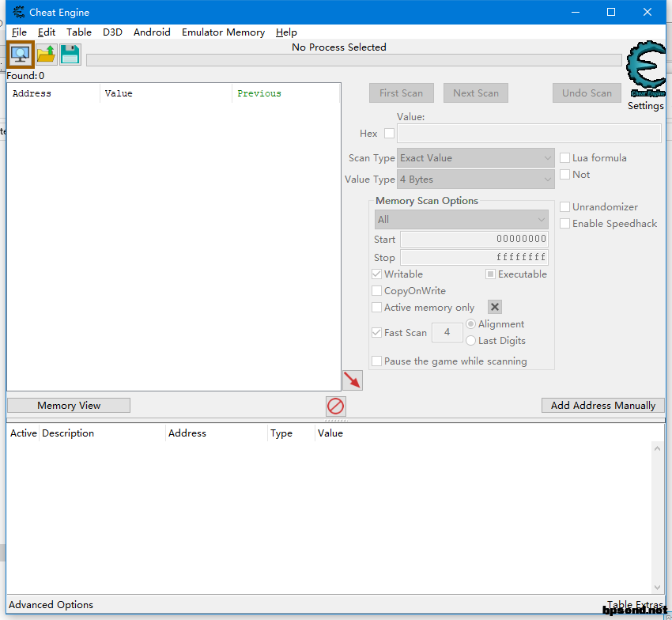Viewport: 672px width, 620px height.
Task: Open Advanced Options
Action: tap(51, 604)
